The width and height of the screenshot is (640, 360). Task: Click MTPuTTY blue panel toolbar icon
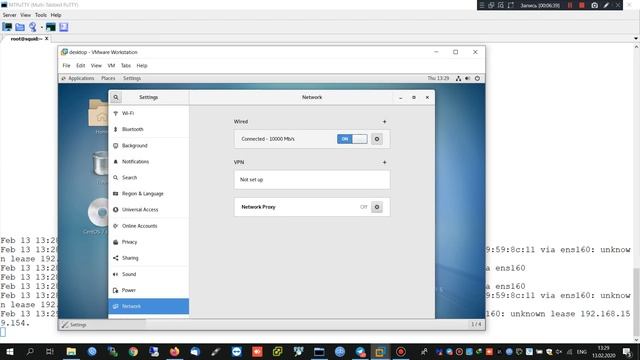coord(64,27)
